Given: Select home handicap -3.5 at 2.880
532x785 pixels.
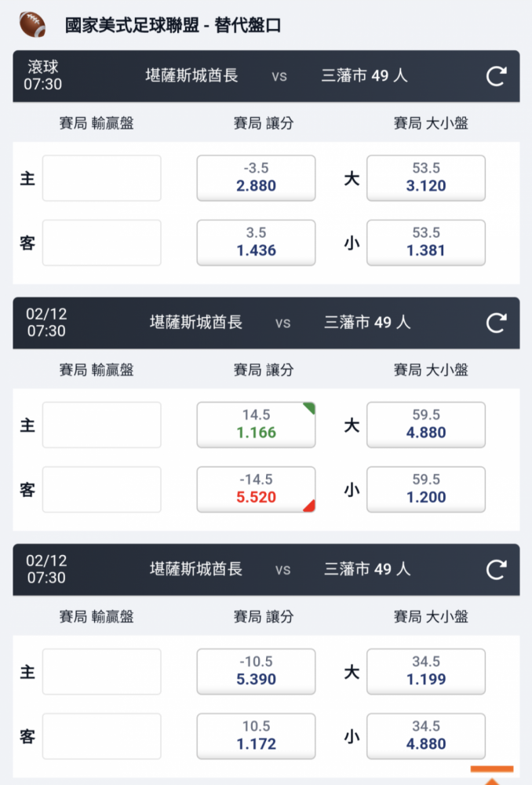Looking at the screenshot, I should pos(256,177).
